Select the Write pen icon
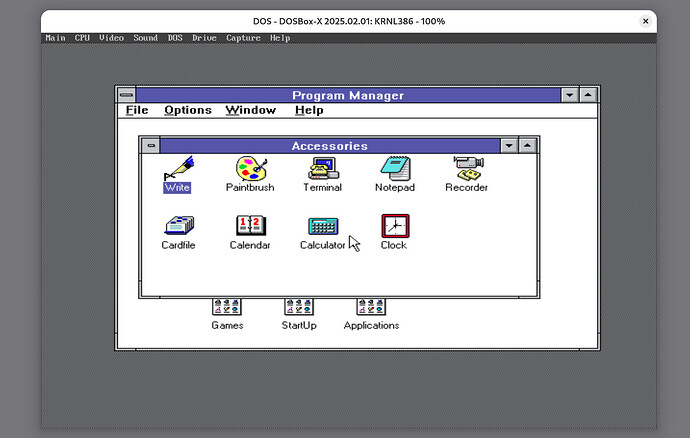Image resolution: width=690 pixels, height=438 pixels. (x=179, y=168)
